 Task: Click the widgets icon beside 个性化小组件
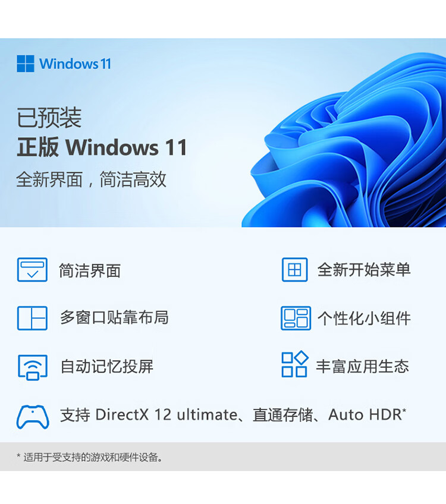coord(296,318)
